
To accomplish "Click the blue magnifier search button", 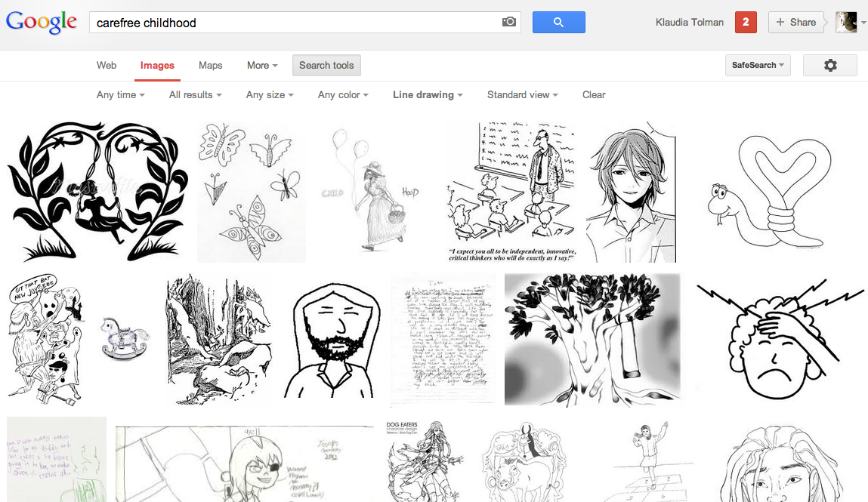I will pyautogui.click(x=558, y=23).
